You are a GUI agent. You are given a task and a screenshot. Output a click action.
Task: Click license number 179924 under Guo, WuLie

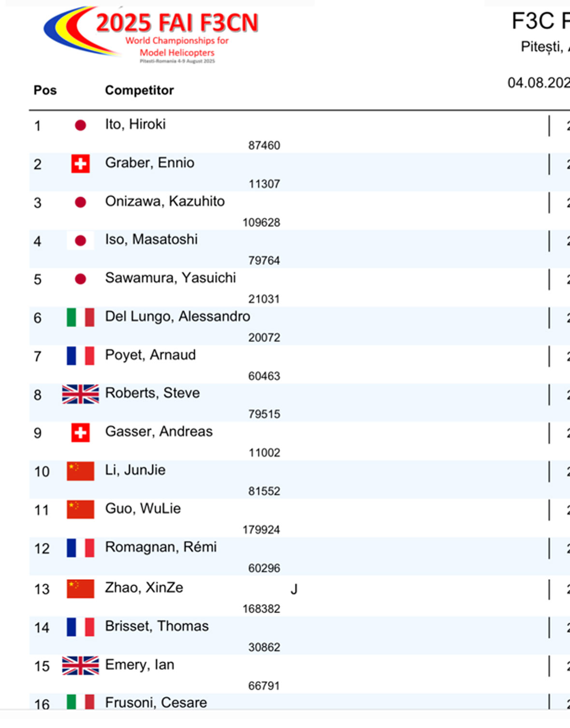tap(261, 530)
